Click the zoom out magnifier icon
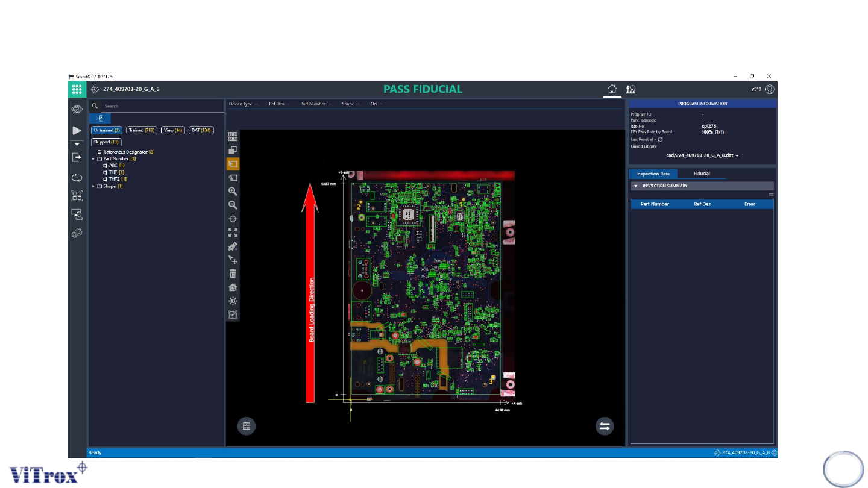 pos(233,205)
